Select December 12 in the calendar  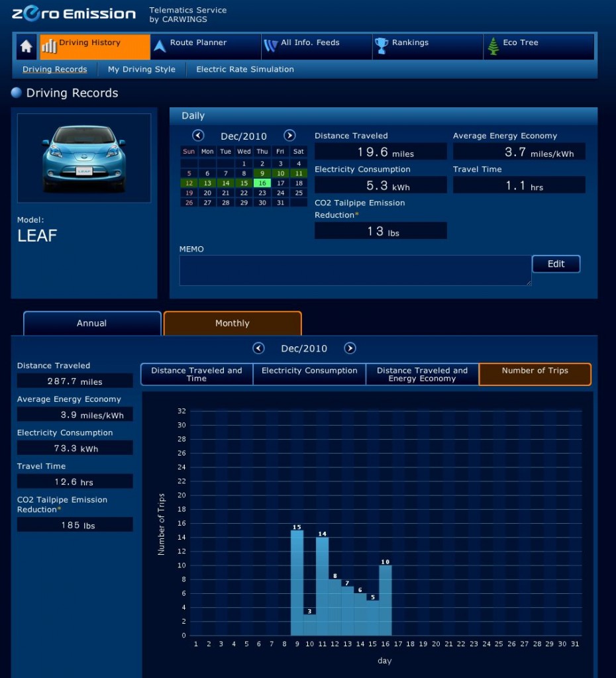[189, 183]
